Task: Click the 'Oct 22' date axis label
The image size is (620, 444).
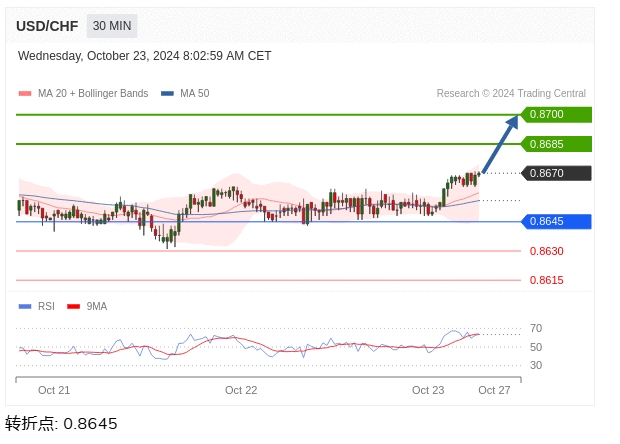Action: tap(241, 390)
